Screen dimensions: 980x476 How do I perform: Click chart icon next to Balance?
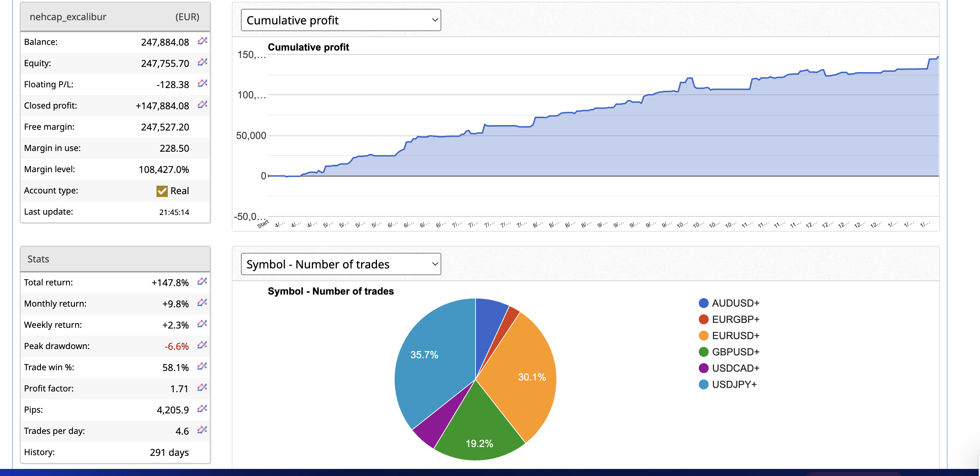point(202,41)
